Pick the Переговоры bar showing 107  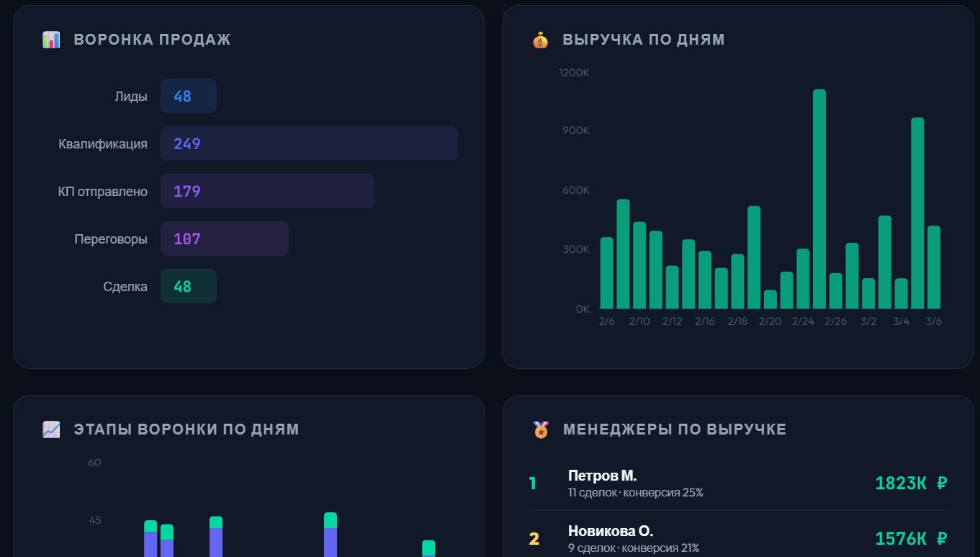(x=224, y=239)
